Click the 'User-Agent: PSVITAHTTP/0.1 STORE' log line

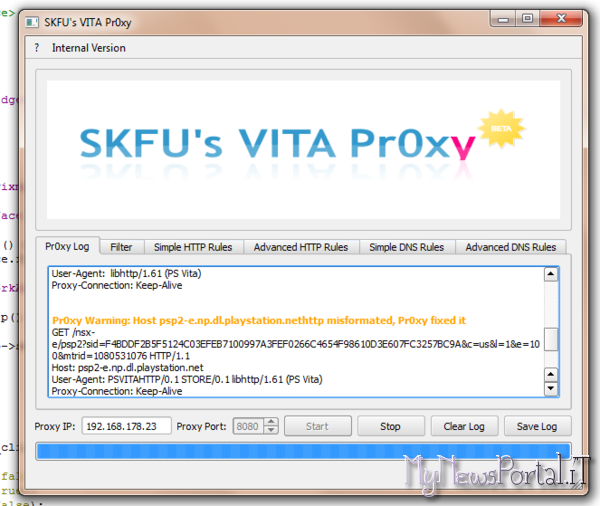point(187,380)
